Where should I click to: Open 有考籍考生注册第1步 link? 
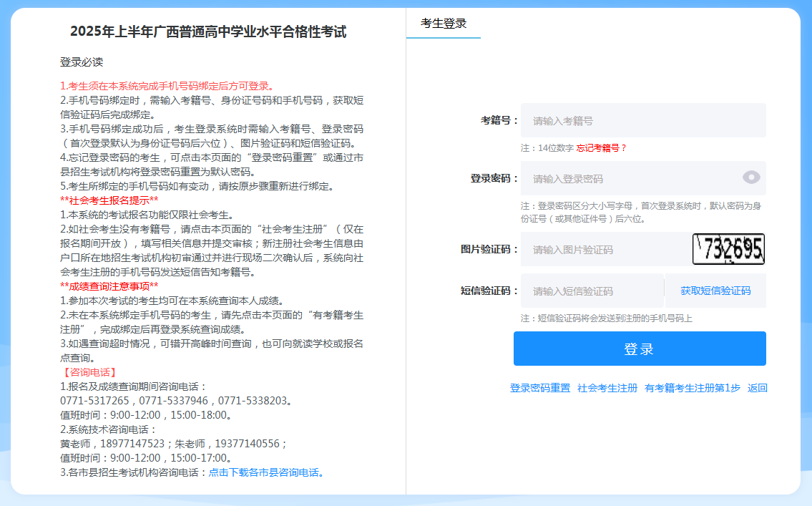point(692,388)
